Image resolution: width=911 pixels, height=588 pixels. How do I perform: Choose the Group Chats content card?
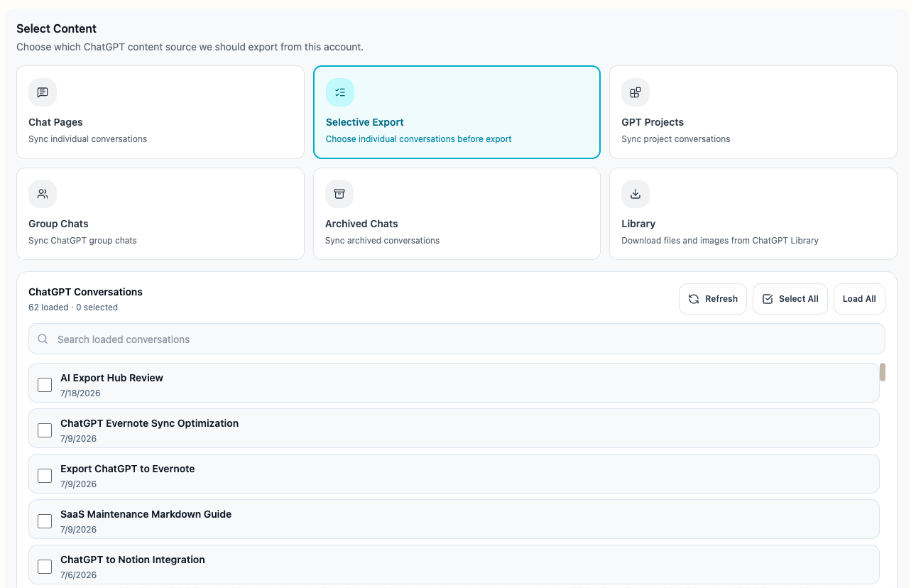point(160,214)
